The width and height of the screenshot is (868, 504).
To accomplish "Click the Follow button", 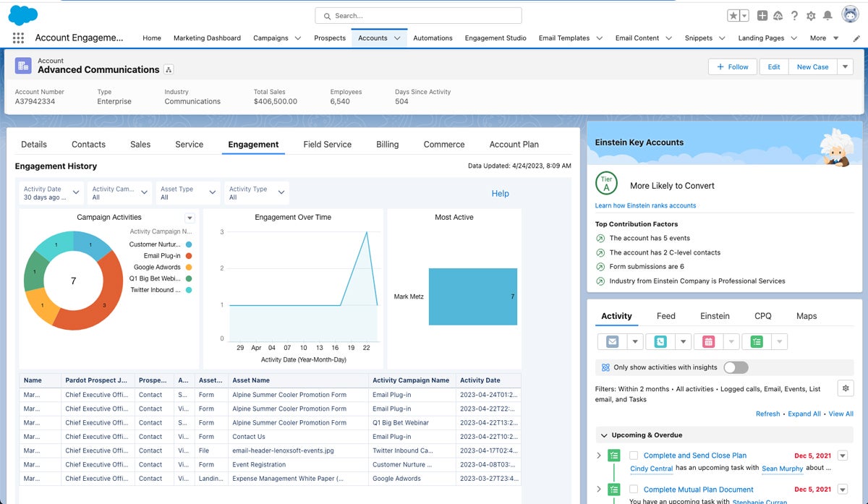I will coord(733,67).
